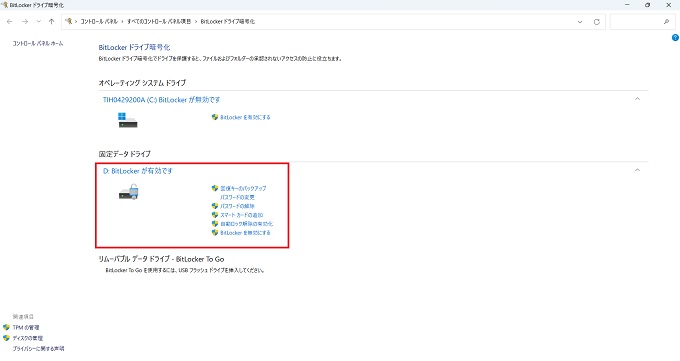Click BitLocker を無効にする for D: drive
This screenshot has height=361, width=680.
pos(245,233)
